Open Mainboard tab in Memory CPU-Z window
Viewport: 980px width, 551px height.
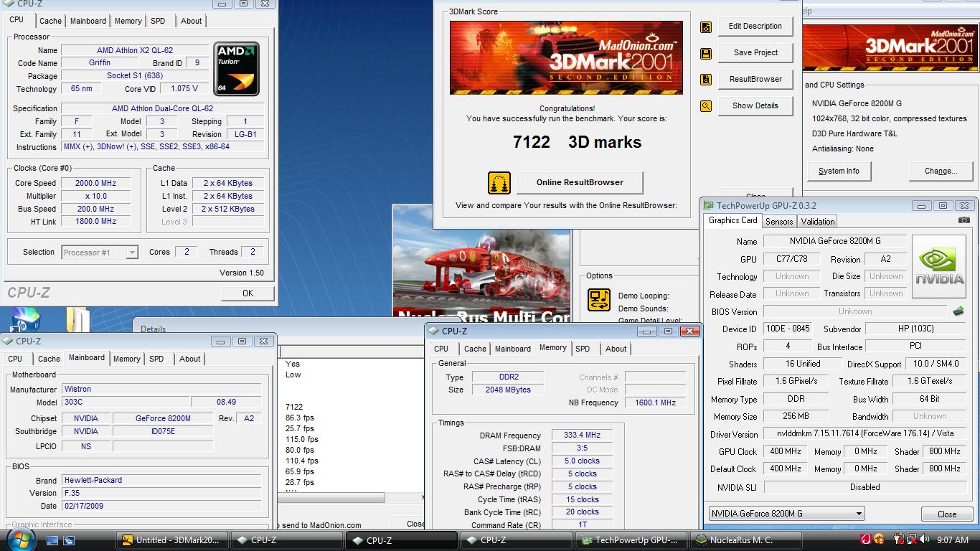click(x=513, y=349)
